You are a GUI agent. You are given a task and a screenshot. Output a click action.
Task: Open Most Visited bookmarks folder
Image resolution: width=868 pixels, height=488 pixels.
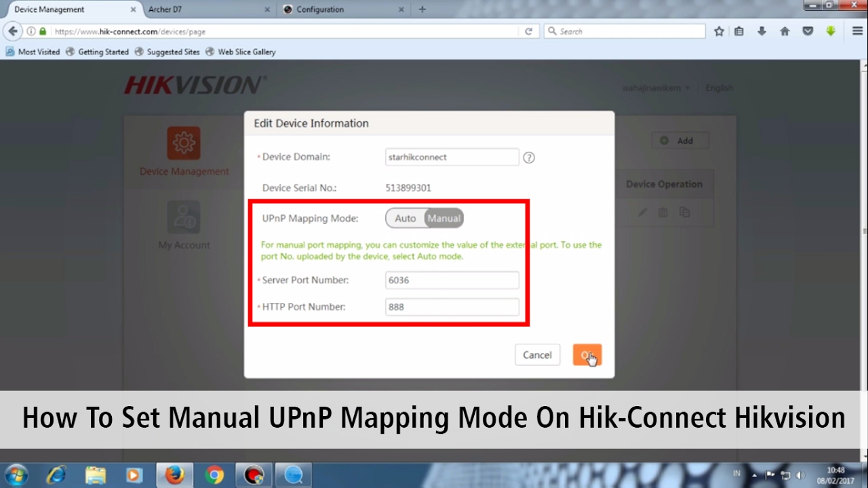(x=33, y=52)
